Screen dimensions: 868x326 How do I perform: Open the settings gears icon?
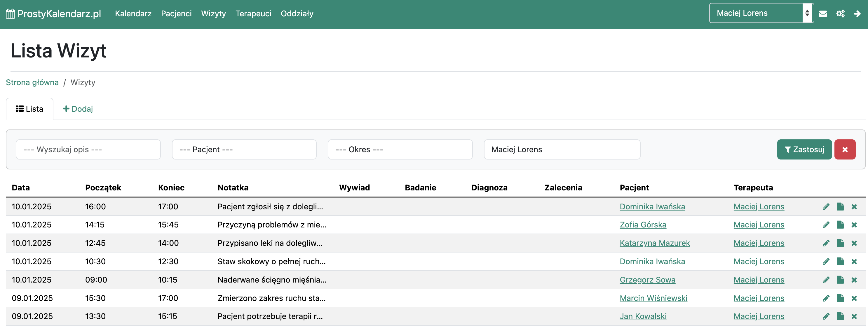[x=840, y=13]
